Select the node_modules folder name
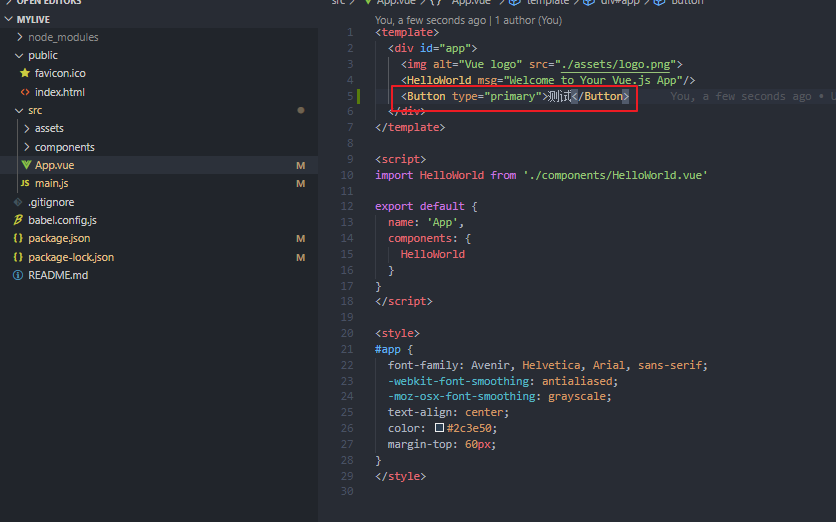Image resolution: width=836 pixels, height=522 pixels. pos(63,37)
